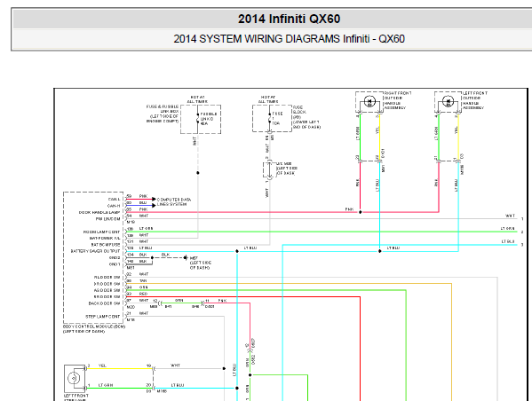This screenshot has width=532, height=401.
Task: Click the LT BLU splice dot below right handle
Action: point(379,251)
